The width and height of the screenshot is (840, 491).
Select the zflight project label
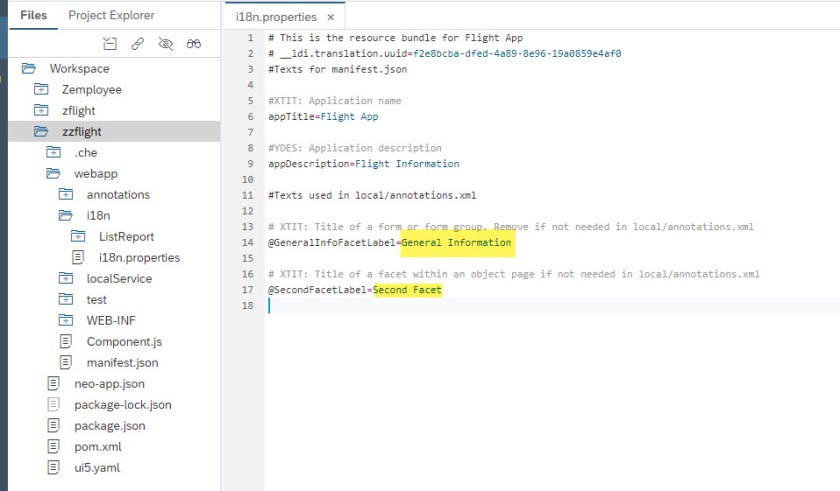[x=79, y=110]
